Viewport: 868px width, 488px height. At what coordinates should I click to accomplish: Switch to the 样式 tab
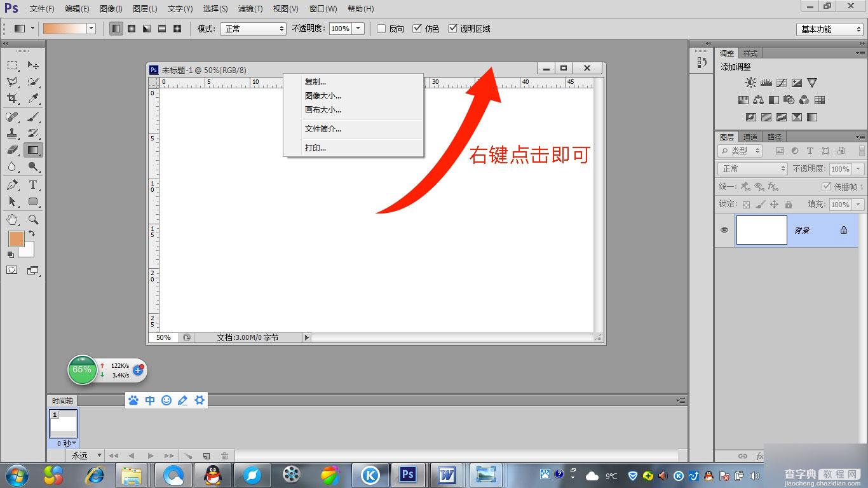click(x=750, y=53)
